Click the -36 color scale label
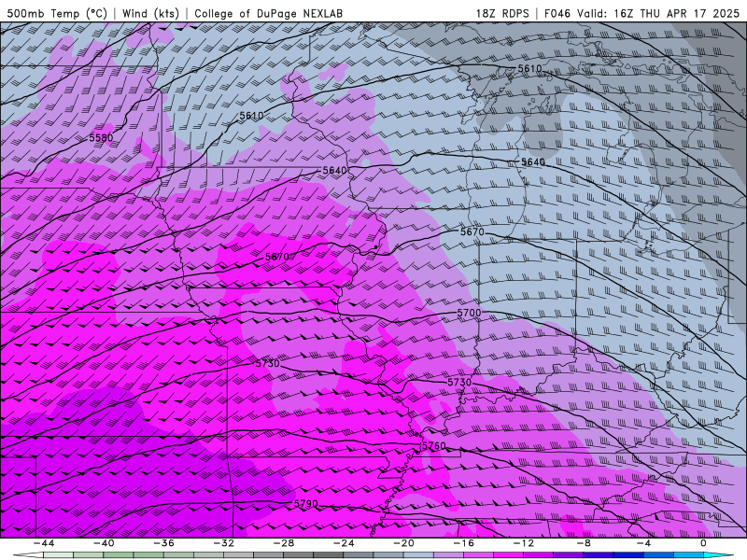The width and height of the screenshot is (747, 560). pyautogui.click(x=164, y=543)
